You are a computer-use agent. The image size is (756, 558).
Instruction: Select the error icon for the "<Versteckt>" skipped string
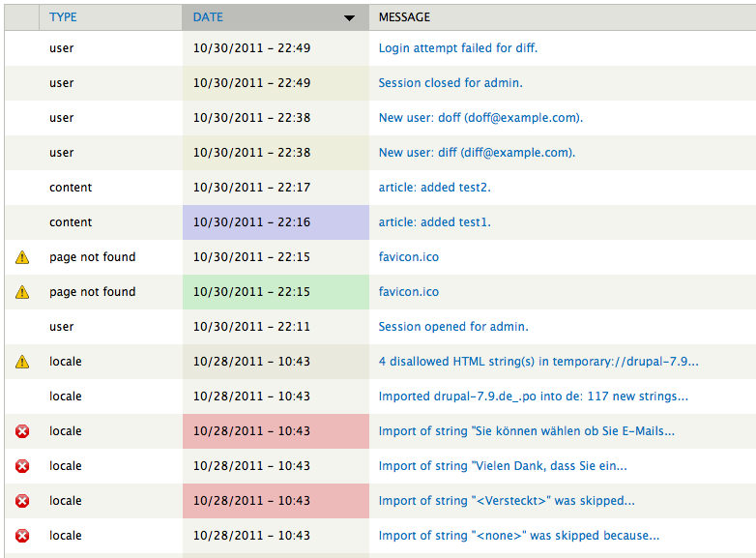22,501
